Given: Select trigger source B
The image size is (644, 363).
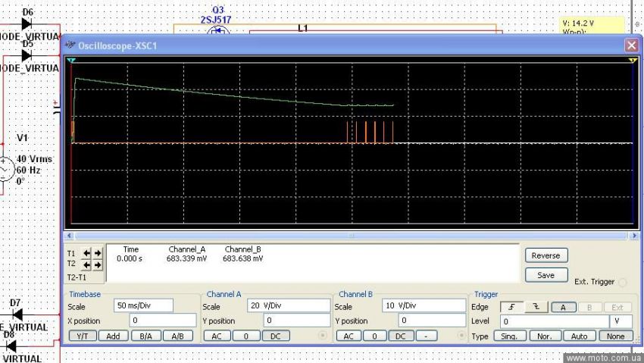Looking at the screenshot, I should pos(589,307).
